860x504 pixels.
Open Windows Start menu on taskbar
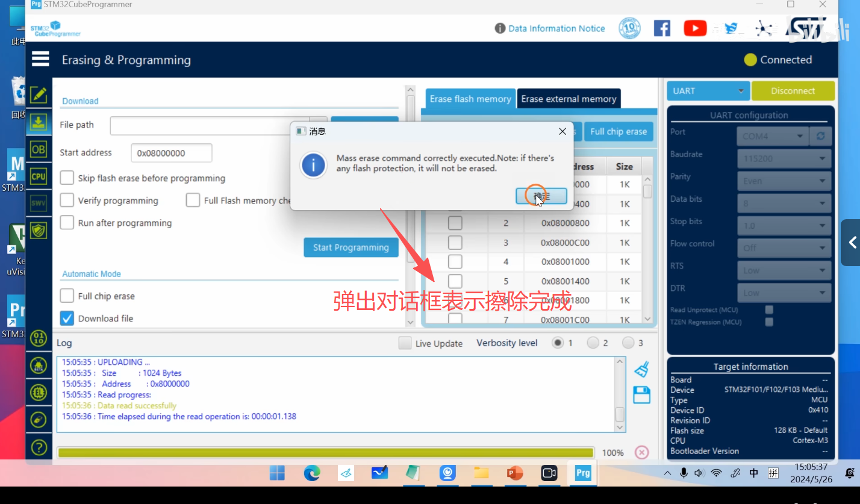(x=277, y=473)
